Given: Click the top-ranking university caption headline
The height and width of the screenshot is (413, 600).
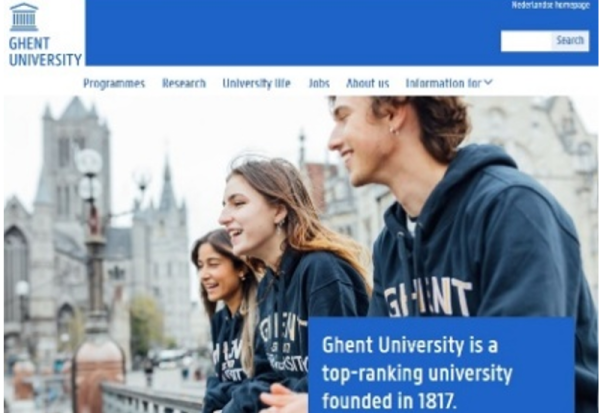Looking at the screenshot, I should coord(417,373).
